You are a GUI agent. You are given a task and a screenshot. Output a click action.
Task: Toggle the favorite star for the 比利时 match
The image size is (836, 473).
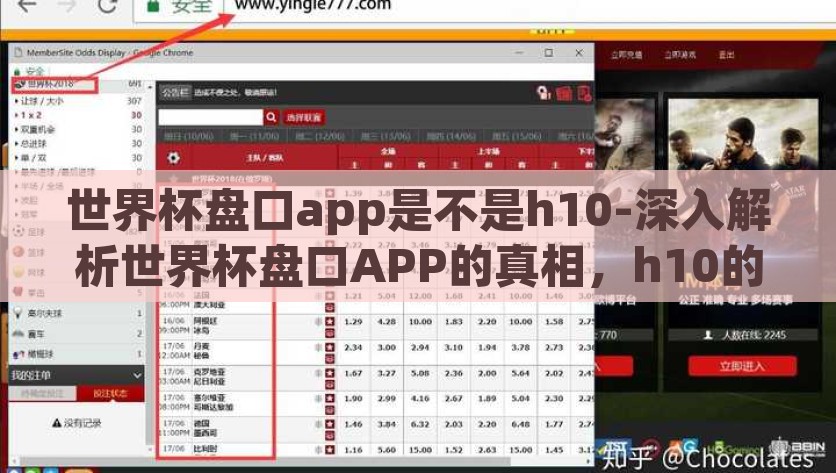pos(330,450)
